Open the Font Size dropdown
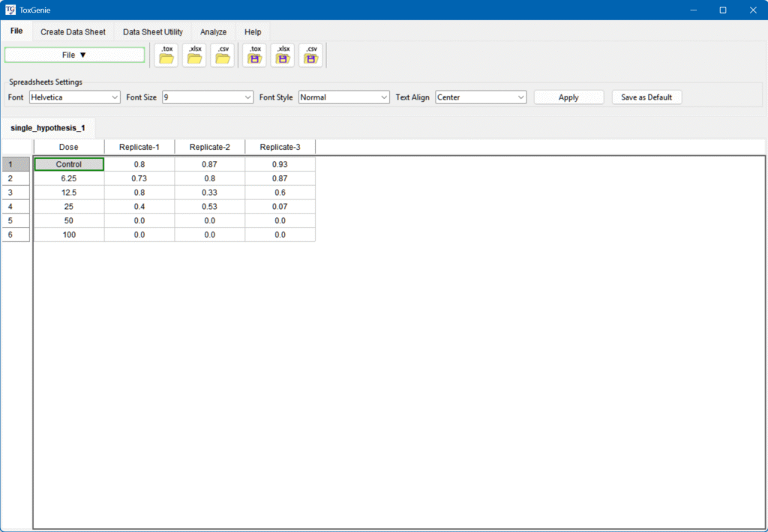The height and width of the screenshot is (532, 768). (208, 97)
